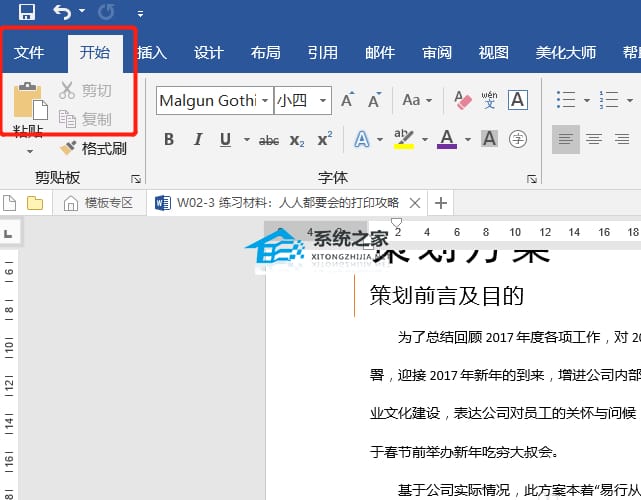Switch to the 插入 ribbon tab

(x=151, y=53)
